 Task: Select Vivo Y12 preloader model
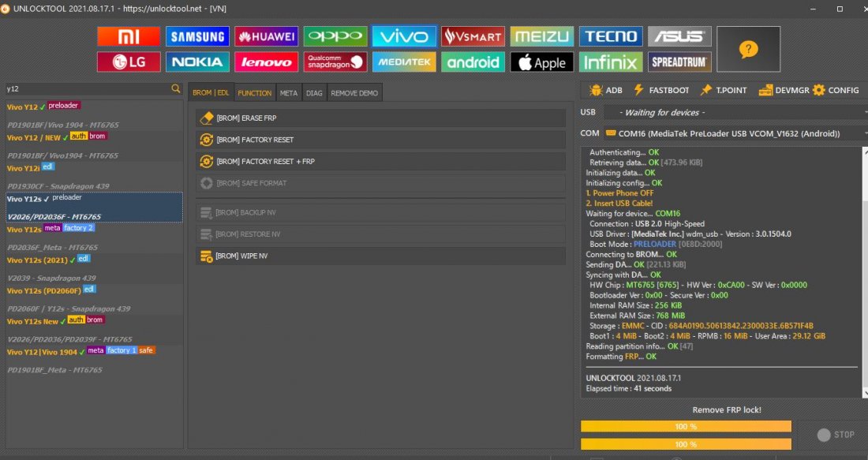pyautogui.click(x=94, y=116)
